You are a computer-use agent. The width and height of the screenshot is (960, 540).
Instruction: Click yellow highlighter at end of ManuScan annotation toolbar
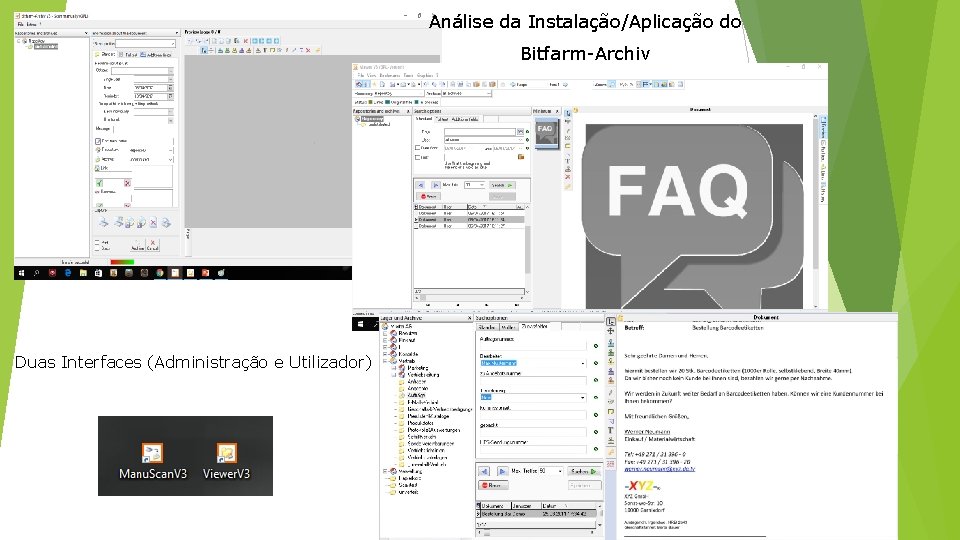click(318, 50)
